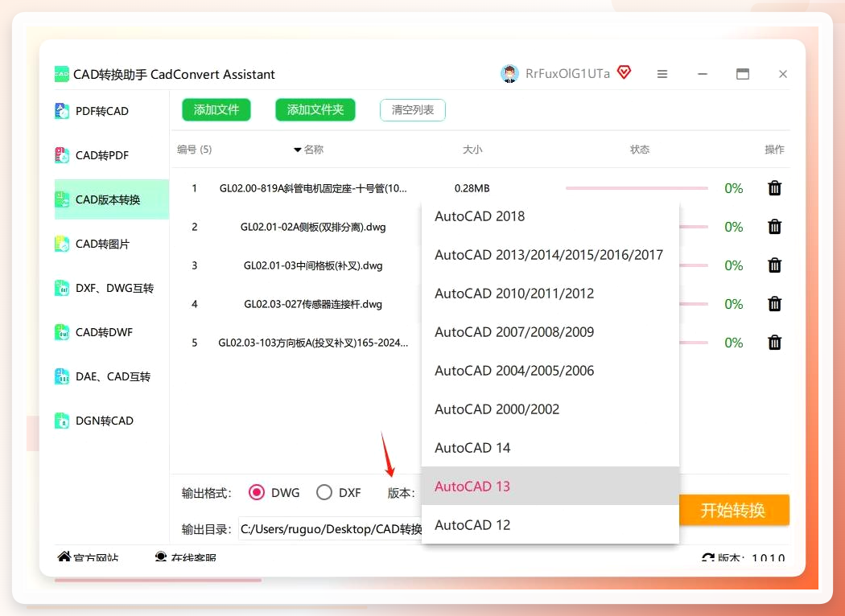Screen dimensions: 845x616
Task: Close the CadConvert window
Action: coord(783,74)
